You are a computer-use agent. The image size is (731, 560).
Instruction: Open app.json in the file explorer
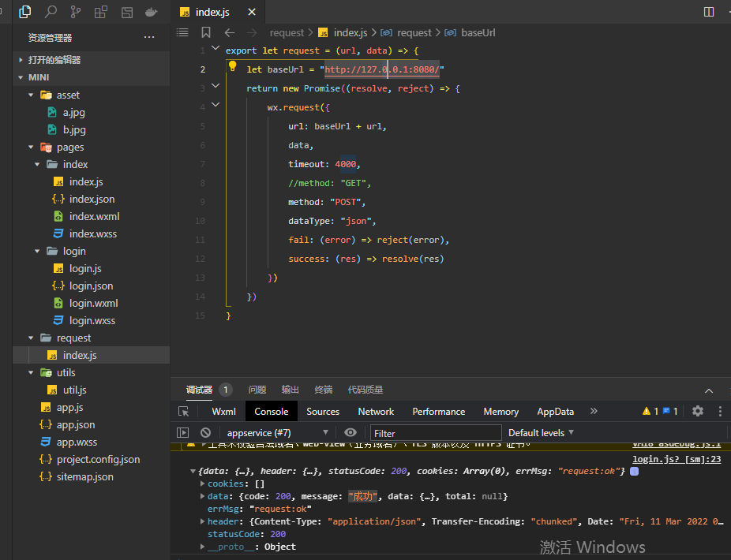pos(76,424)
